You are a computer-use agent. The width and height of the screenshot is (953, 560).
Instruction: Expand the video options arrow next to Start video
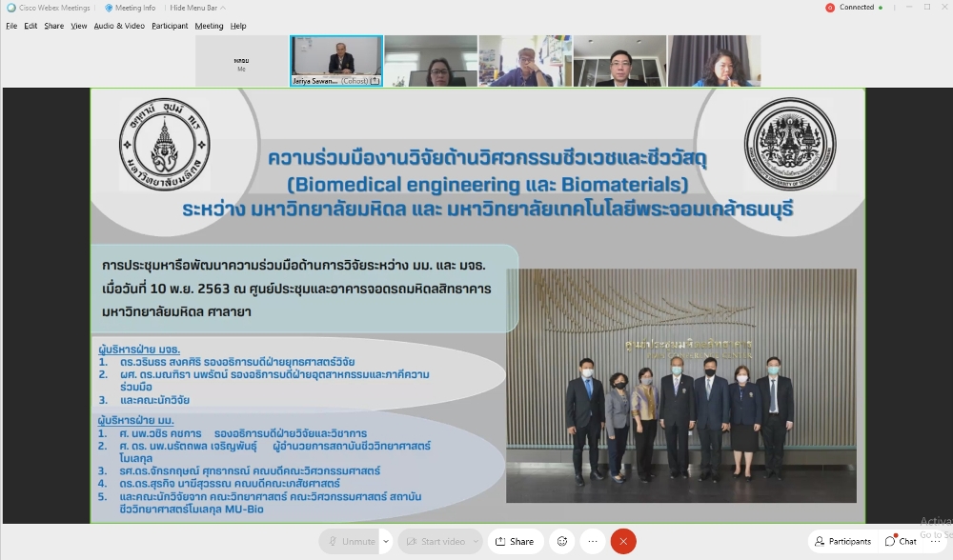pyautogui.click(x=476, y=541)
